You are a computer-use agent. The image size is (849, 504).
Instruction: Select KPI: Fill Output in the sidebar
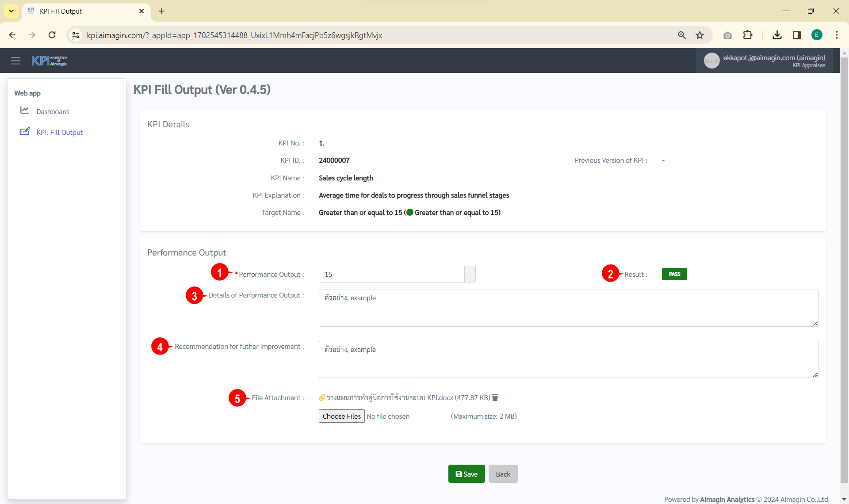point(59,132)
